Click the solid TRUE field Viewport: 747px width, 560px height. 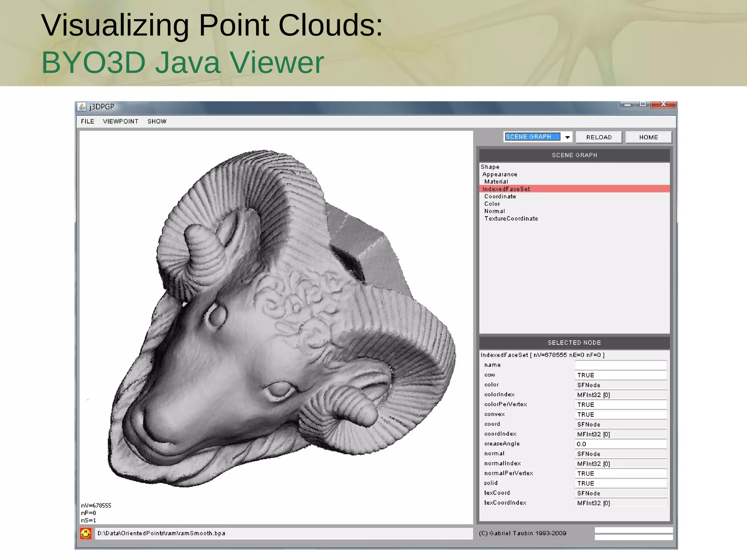[621, 483]
